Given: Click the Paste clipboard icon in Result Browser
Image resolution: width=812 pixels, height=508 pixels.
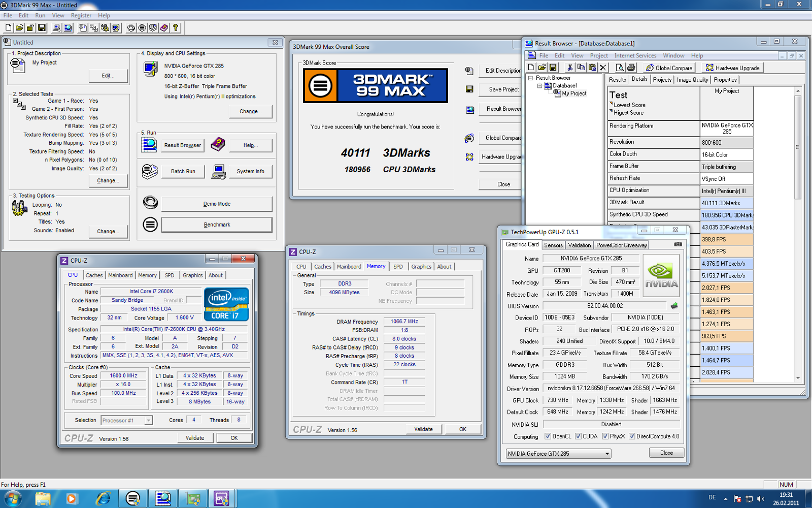Looking at the screenshot, I should coord(592,68).
